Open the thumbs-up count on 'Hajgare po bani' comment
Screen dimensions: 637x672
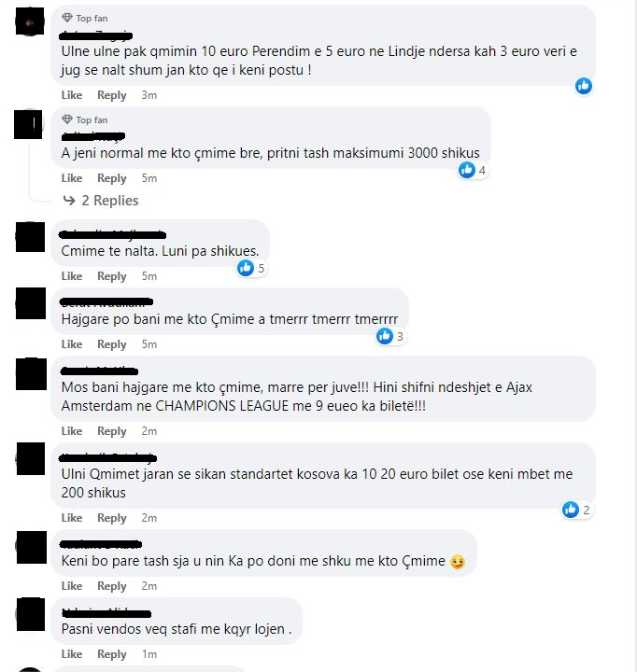389,336
